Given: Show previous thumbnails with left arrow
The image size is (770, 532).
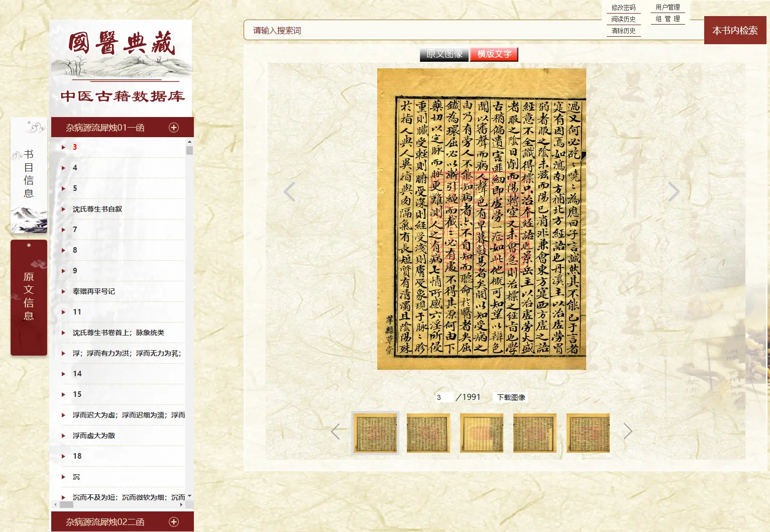Looking at the screenshot, I should click(x=336, y=432).
